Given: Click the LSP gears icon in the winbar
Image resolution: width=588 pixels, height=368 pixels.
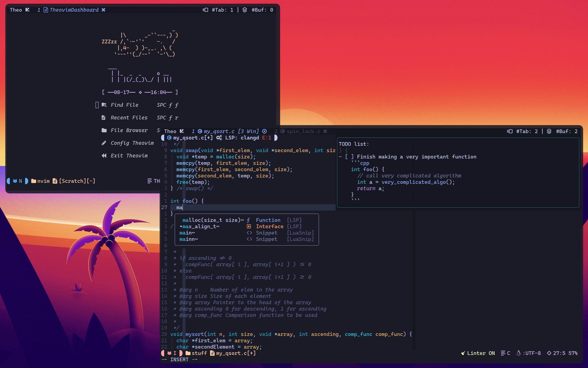Looking at the screenshot, I should point(219,138).
